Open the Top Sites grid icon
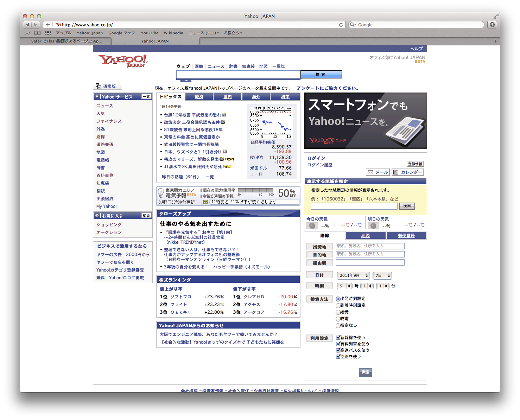The image size is (520, 420). 48,33
